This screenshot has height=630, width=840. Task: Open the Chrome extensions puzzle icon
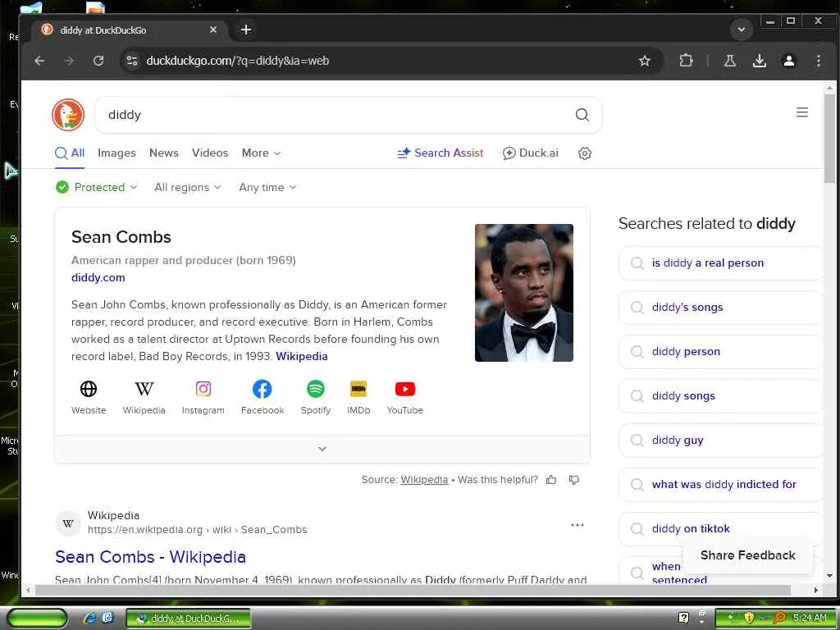(x=686, y=61)
